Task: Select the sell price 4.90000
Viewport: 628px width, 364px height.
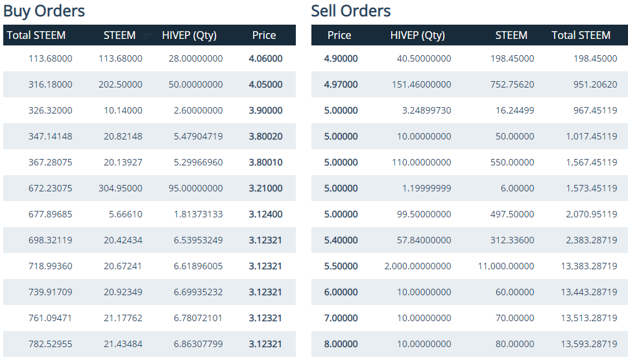Action: 341,58
